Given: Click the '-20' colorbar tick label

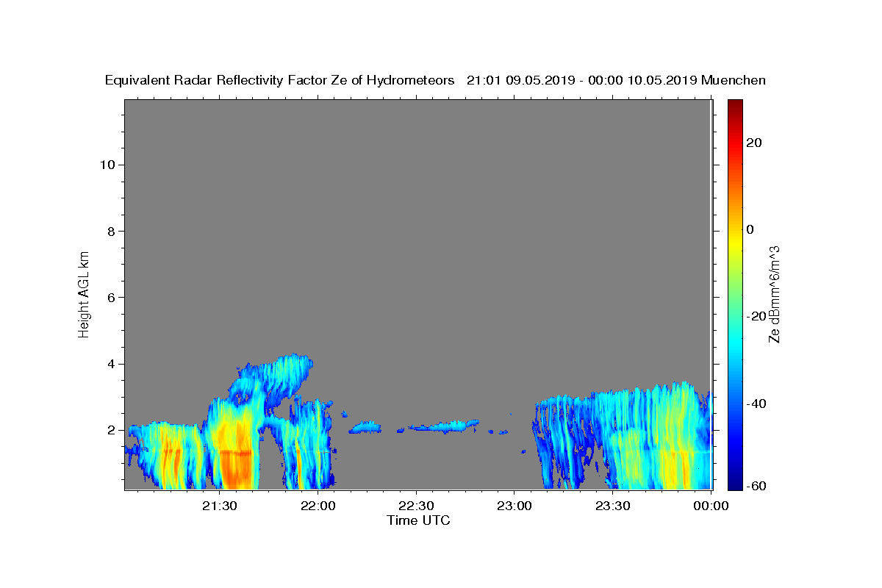Looking at the screenshot, I should pos(756,316).
